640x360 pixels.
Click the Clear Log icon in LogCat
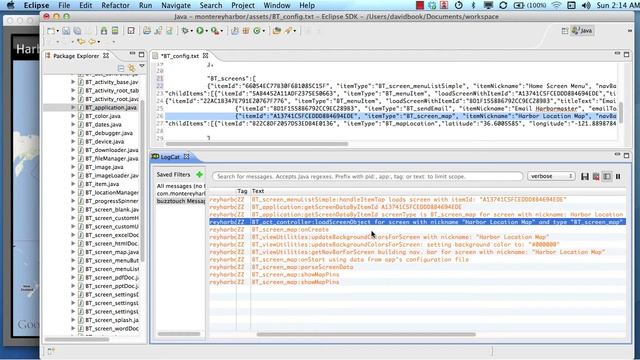596,176
